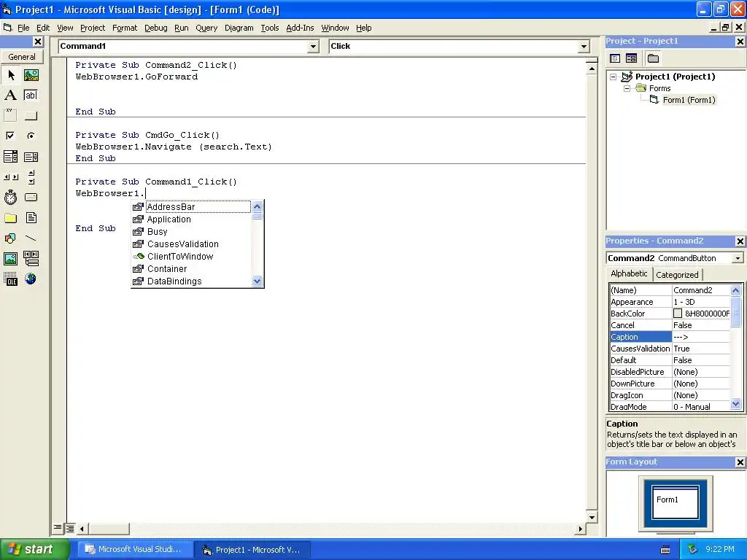The height and width of the screenshot is (560, 747).
Task: Select the Image control tool
Action: click(x=11, y=259)
